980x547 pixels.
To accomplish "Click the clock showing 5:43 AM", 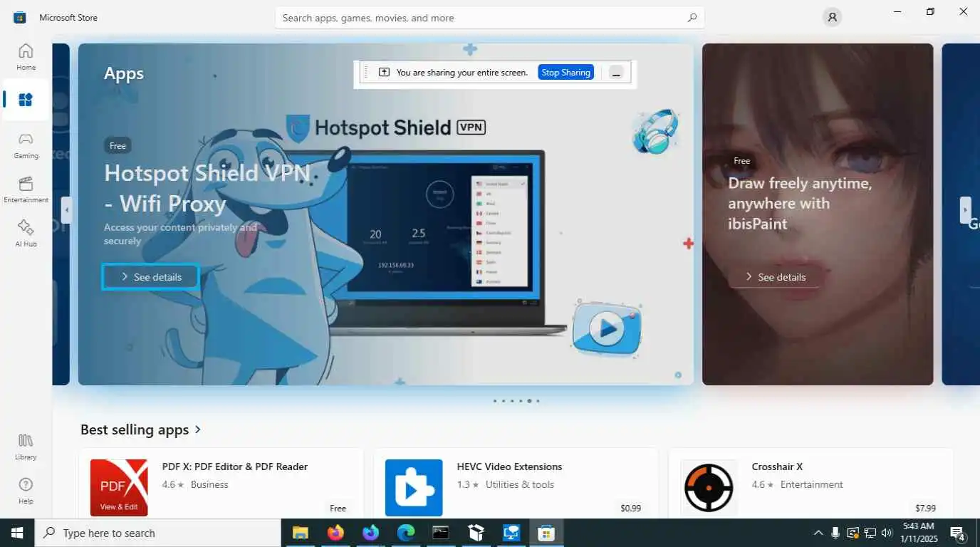I will coord(919,526).
